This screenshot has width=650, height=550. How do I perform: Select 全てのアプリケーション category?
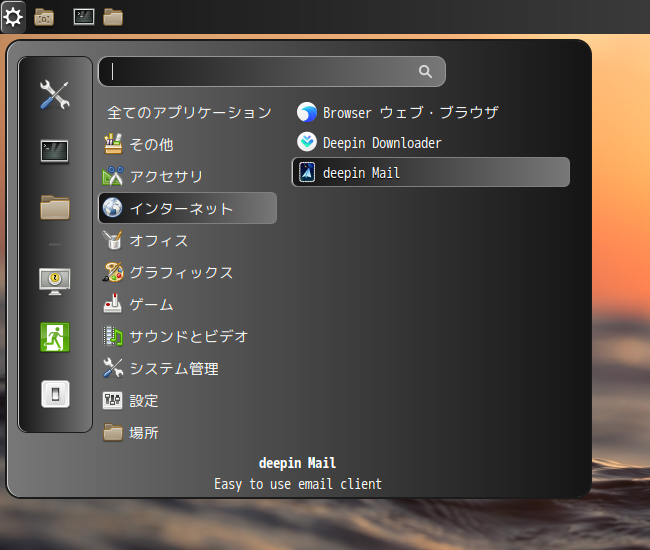189,112
